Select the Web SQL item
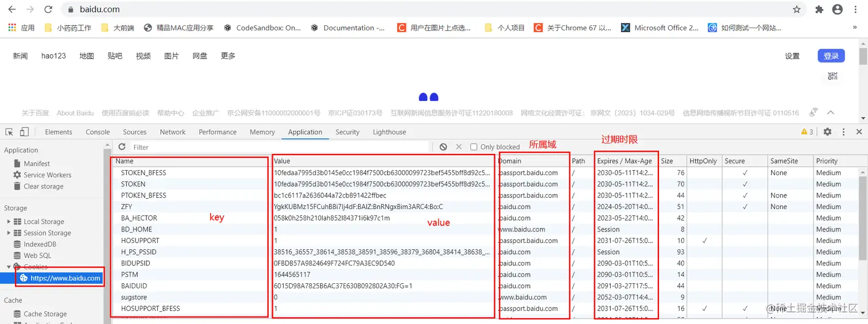Image resolution: width=868 pixels, height=324 pixels. (x=32, y=256)
